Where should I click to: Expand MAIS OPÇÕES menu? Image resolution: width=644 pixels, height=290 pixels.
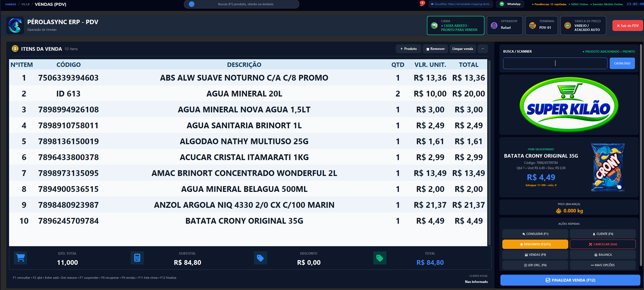click(x=603, y=265)
